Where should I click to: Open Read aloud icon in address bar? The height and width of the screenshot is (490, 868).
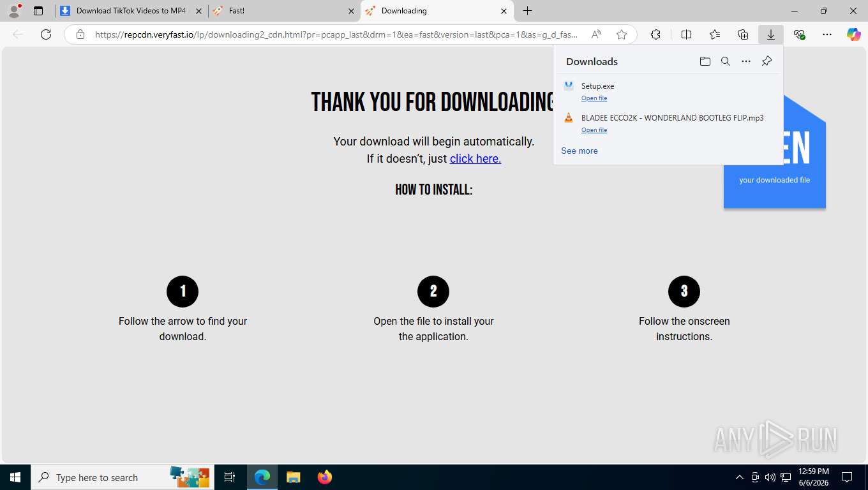(x=596, y=34)
